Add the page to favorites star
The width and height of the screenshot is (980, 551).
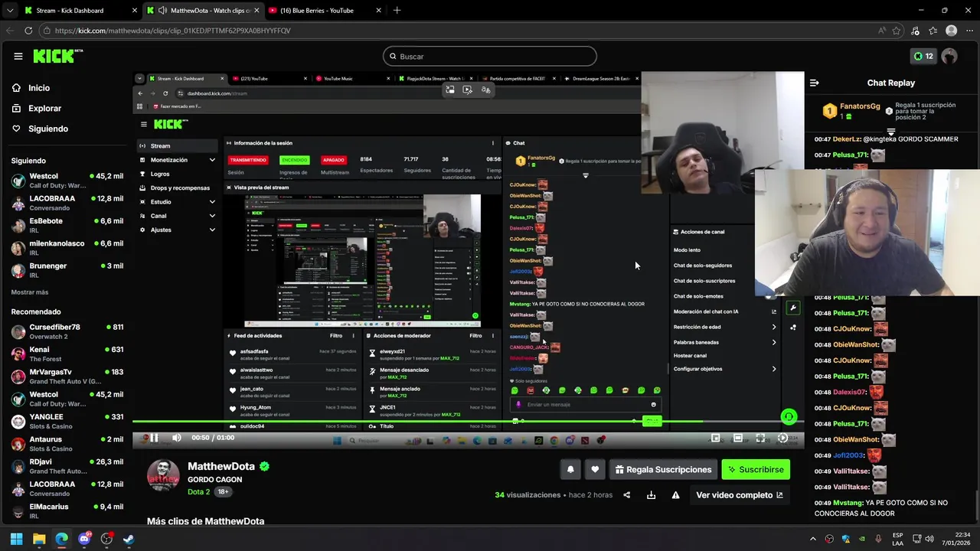pyautogui.click(x=898, y=31)
